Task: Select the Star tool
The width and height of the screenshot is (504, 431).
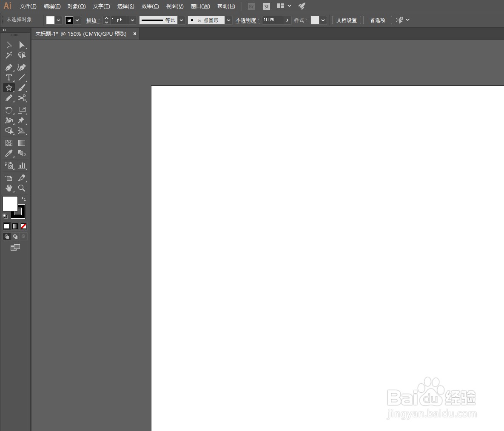Action: (x=9, y=88)
